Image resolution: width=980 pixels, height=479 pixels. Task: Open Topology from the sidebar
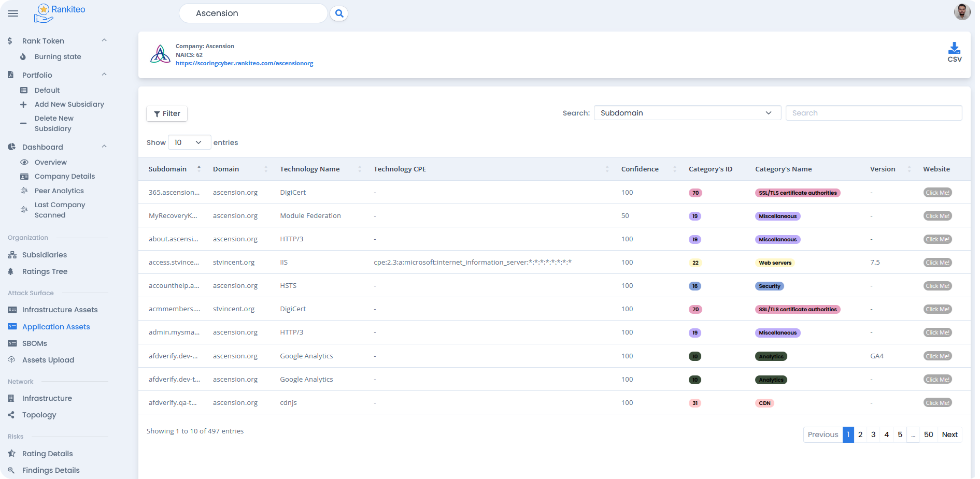click(x=39, y=415)
